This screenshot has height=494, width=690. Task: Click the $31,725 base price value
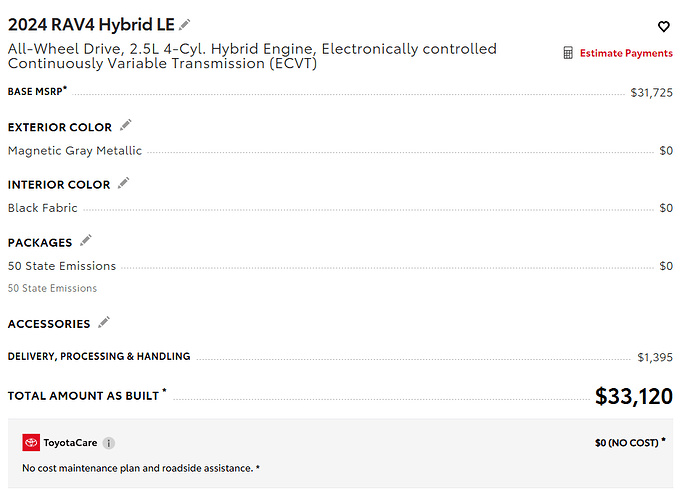click(651, 93)
